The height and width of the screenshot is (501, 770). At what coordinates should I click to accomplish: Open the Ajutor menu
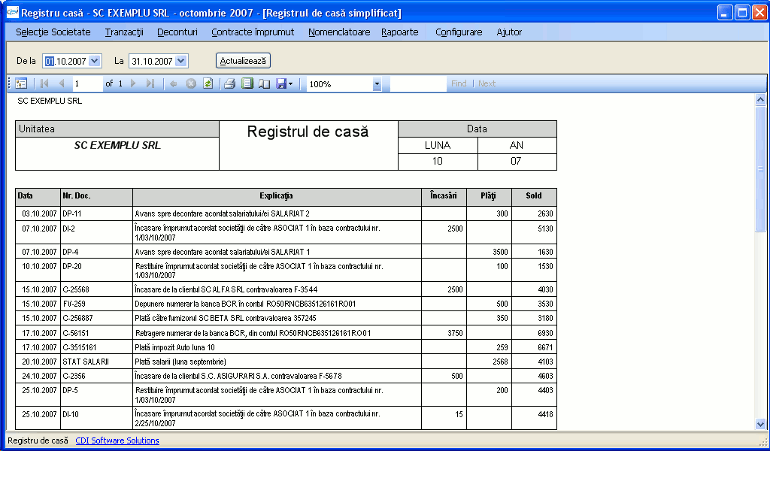(509, 32)
